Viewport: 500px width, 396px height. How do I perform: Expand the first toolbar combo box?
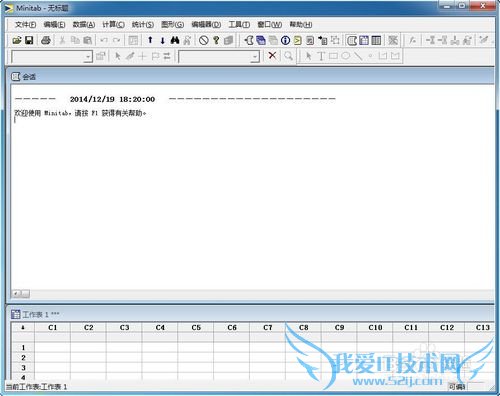[88, 57]
